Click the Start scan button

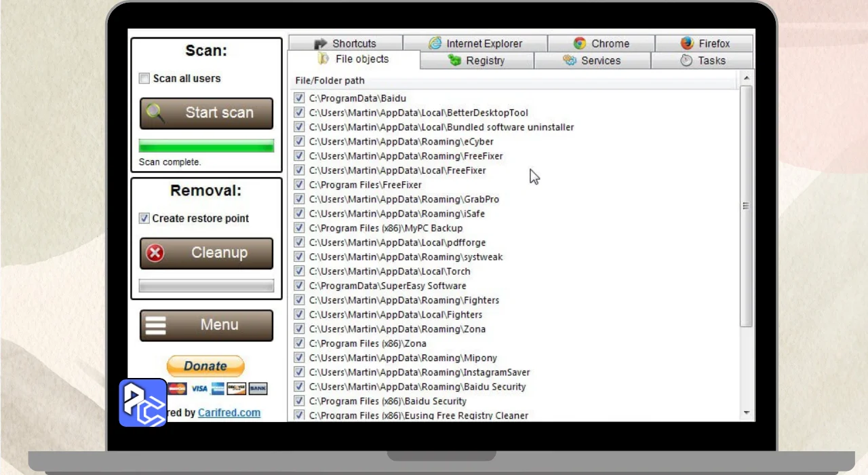(206, 113)
